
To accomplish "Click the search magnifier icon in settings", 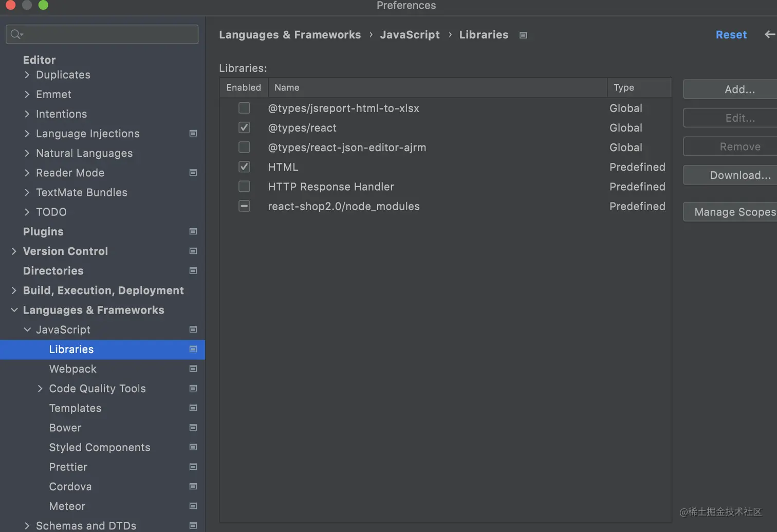I will 16,34.
